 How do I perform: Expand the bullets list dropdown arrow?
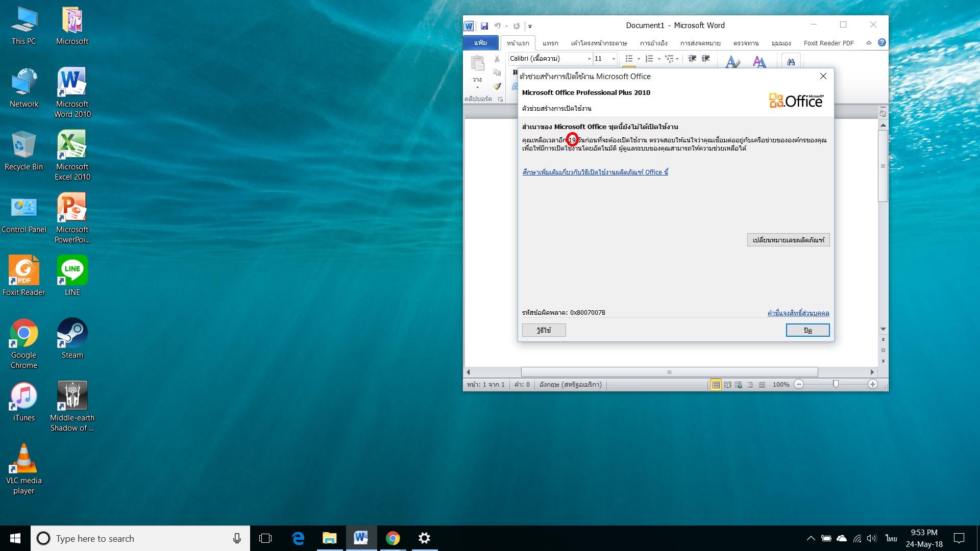(639, 59)
